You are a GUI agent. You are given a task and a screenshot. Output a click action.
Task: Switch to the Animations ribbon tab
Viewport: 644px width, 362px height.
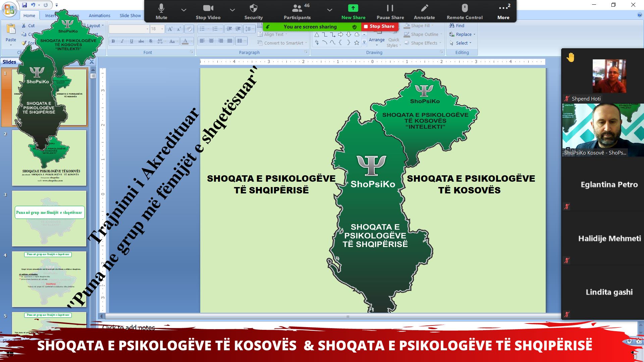[x=99, y=15]
